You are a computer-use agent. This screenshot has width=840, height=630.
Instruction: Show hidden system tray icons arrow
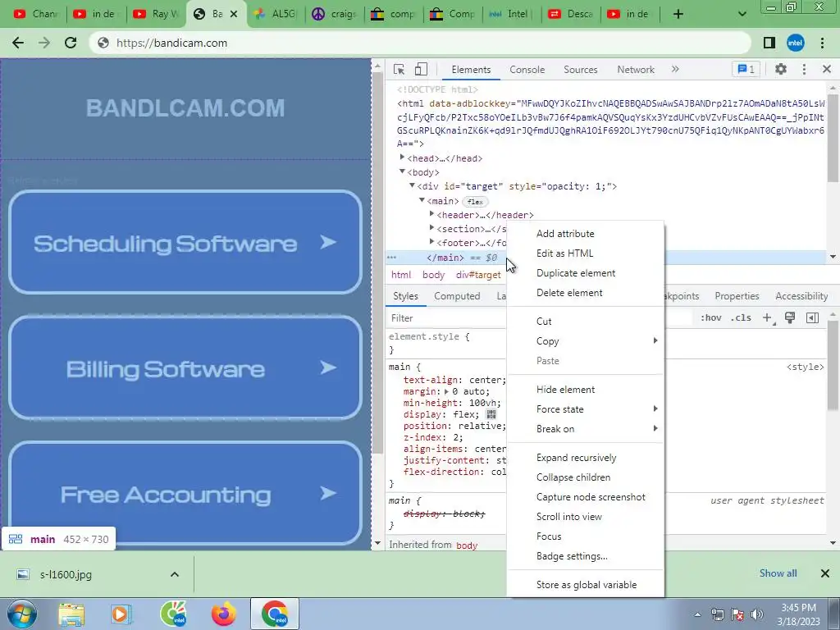tap(697, 614)
